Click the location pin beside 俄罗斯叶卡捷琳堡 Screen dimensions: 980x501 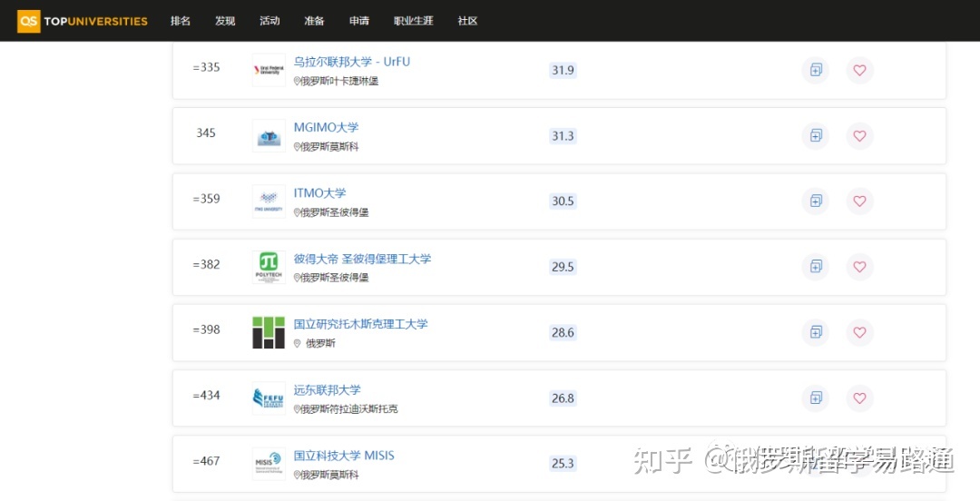[x=297, y=82]
